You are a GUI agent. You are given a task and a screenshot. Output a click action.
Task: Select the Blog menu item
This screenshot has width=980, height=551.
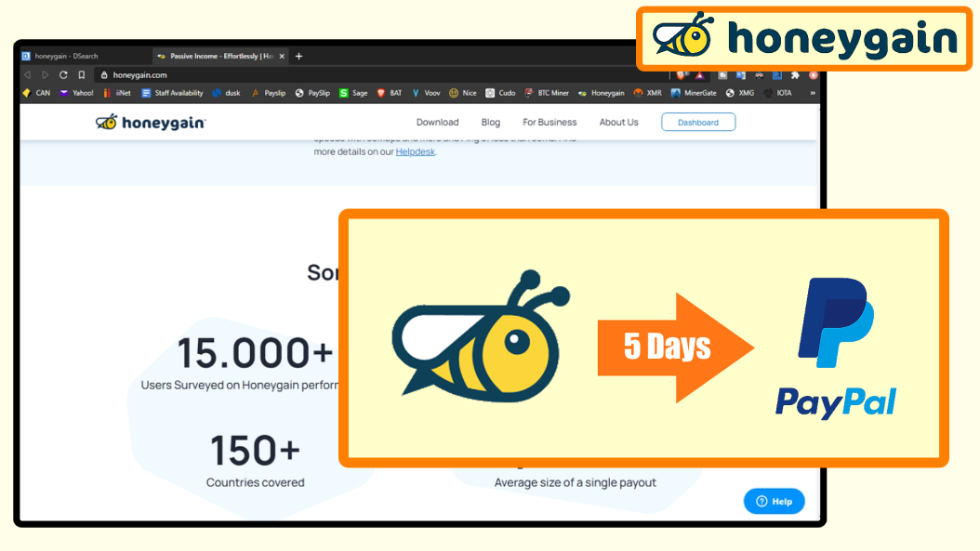point(490,122)
